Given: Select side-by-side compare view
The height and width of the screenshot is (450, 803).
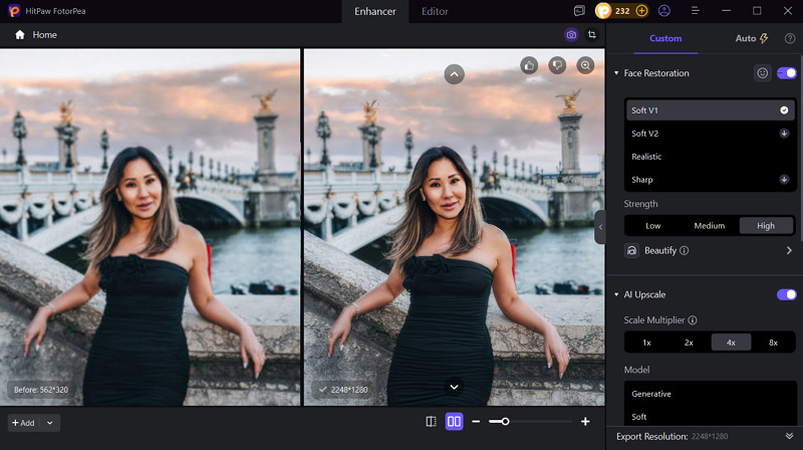Looking at the screenshot, I should tap(454, 421).
